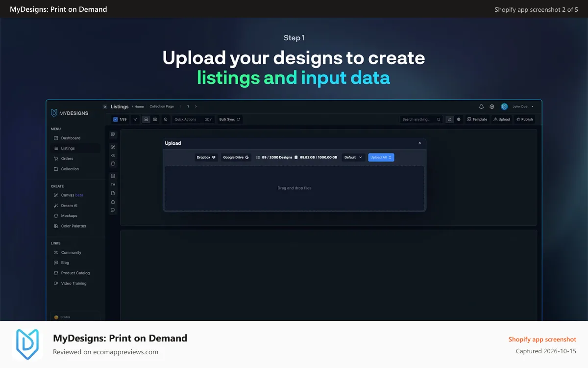Go to next page arrow

tap(196, 106)
